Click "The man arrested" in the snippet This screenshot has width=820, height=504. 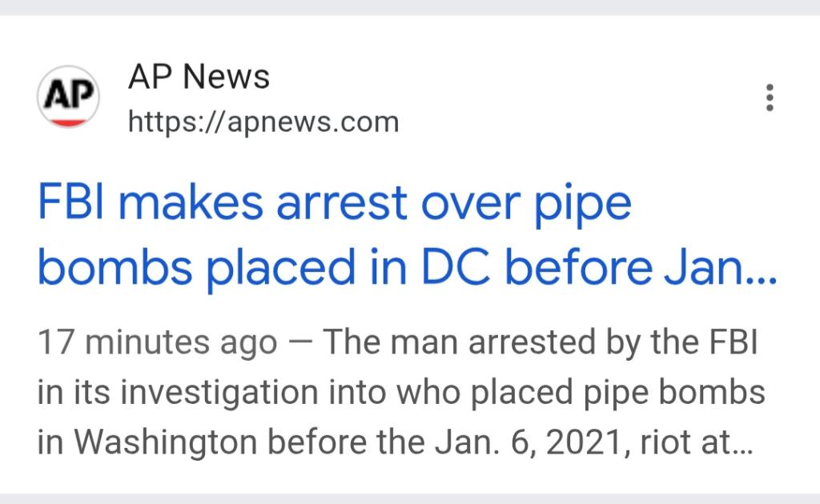[x=451, y=343]
